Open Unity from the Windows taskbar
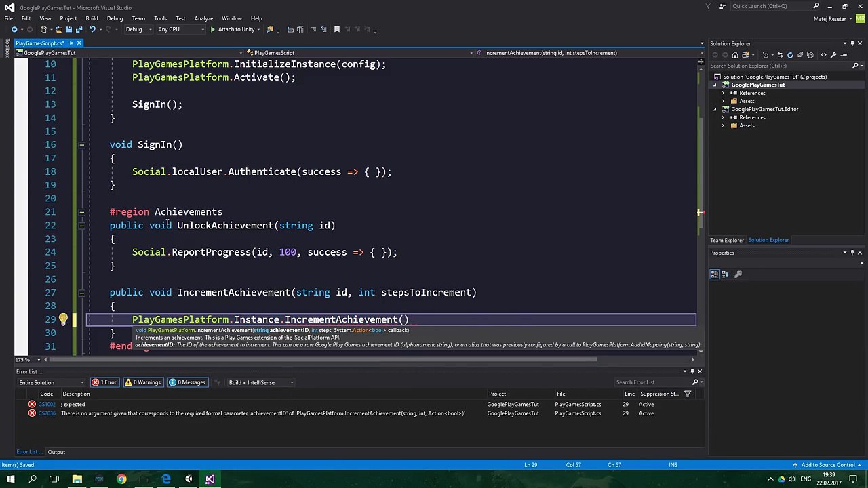The image size is (868, 488). click(189, 479)
